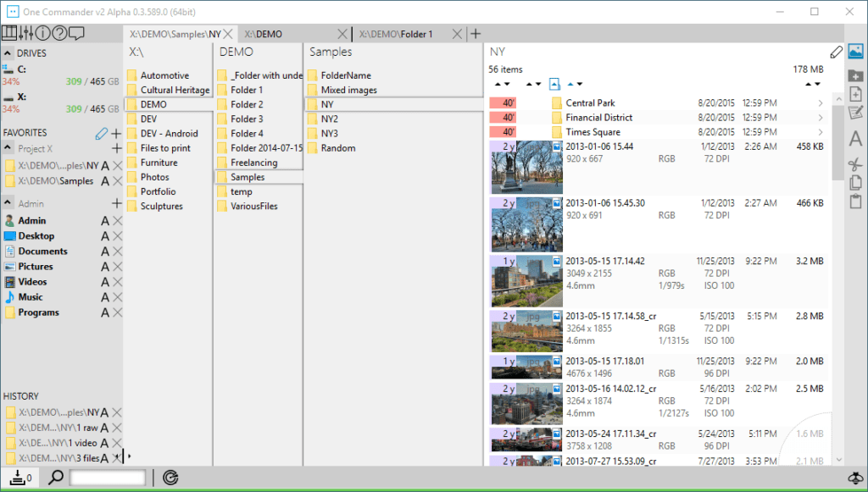Screen dimensions: 868x492
Task: Open Documents in the Admin favorites
Action: click(42, 252)
